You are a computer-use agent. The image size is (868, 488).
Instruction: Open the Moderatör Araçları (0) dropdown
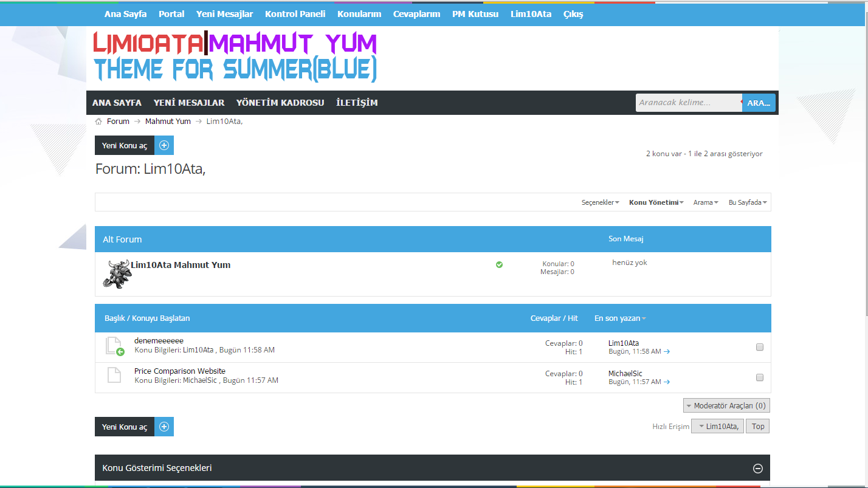pos(726,405)
